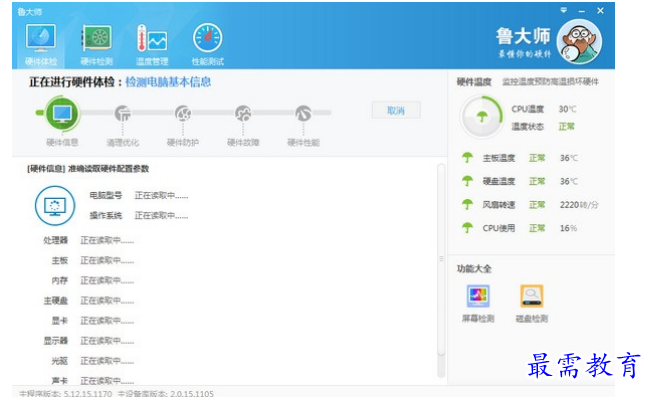Viewport: 649px width, 397px height.
Task: Click the CPU temperature gauge circle
Action: [x=482, y=117]
